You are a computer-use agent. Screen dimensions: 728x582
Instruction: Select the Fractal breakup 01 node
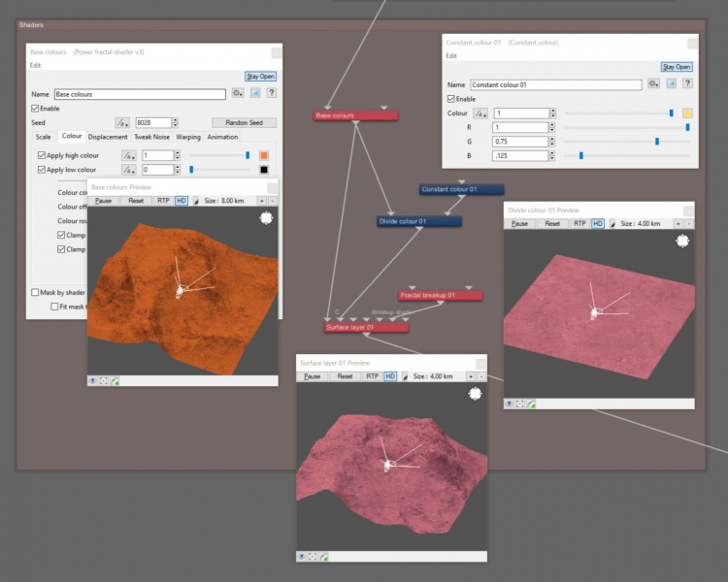pos(440,295)
